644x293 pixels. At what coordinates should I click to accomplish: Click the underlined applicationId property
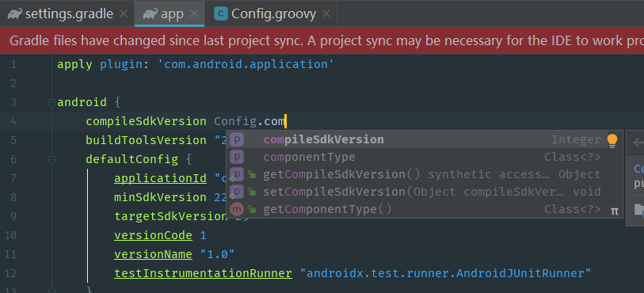pos(160,178)
